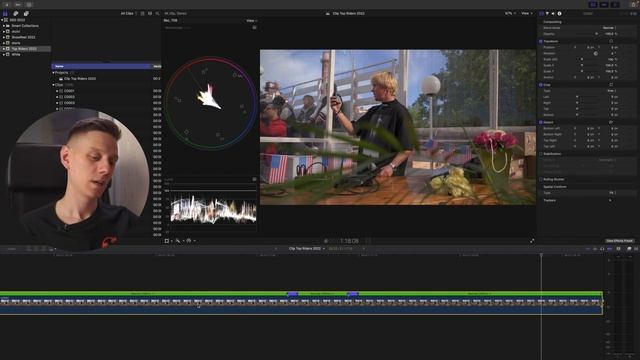The image size is (640, 360).
Task: Open the All Clips filter dropdown
Action: pyautogui.click(x=129, y=13)
